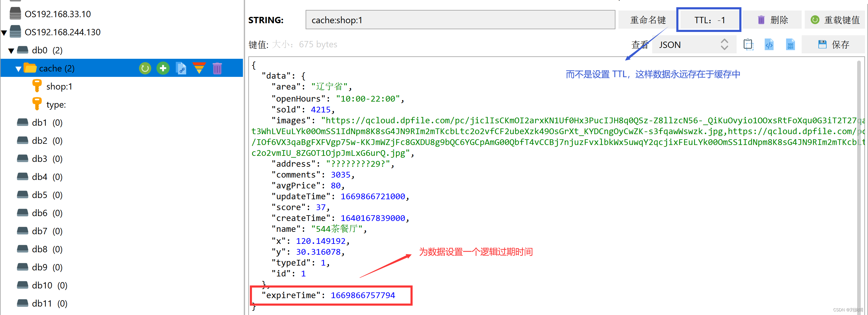Click the type: key icon
The height and width of the screenshot is (315, 868).
[x=37, y=104]
